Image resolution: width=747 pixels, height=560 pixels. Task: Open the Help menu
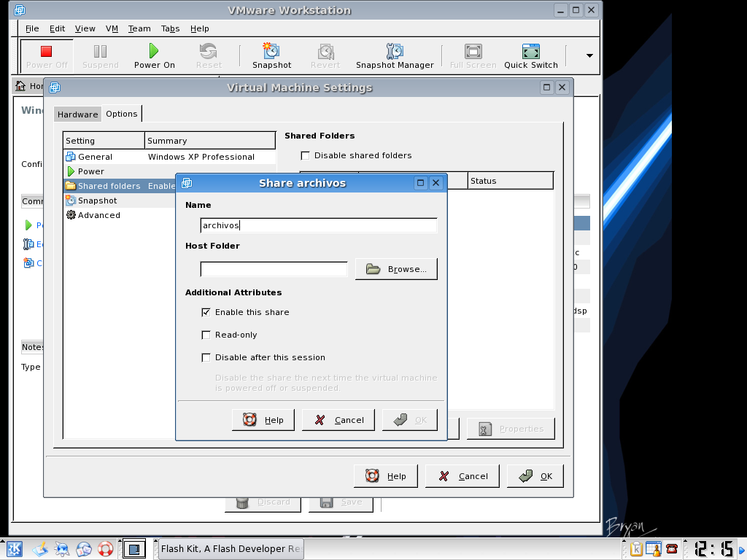coord(200,28)
